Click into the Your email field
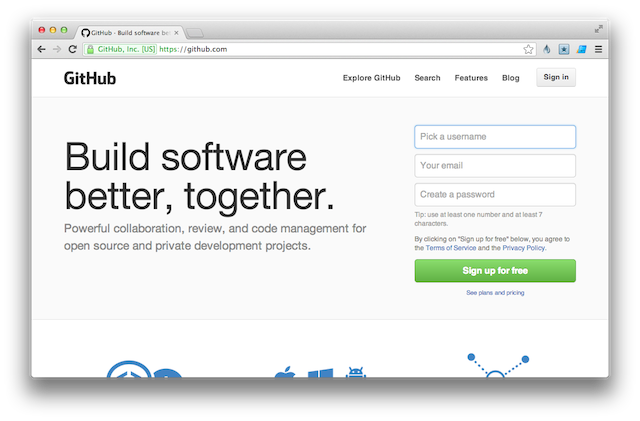 [495, 165]
